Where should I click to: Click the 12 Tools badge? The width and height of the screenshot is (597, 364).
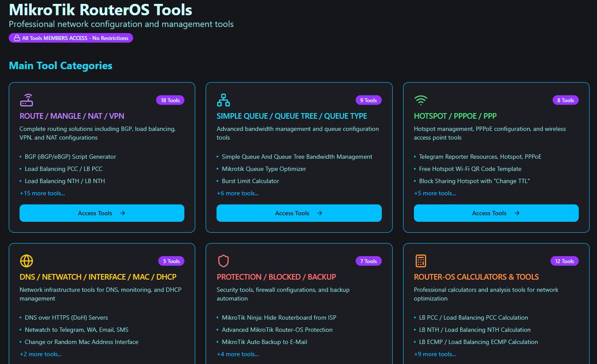[x=565, y=261]
